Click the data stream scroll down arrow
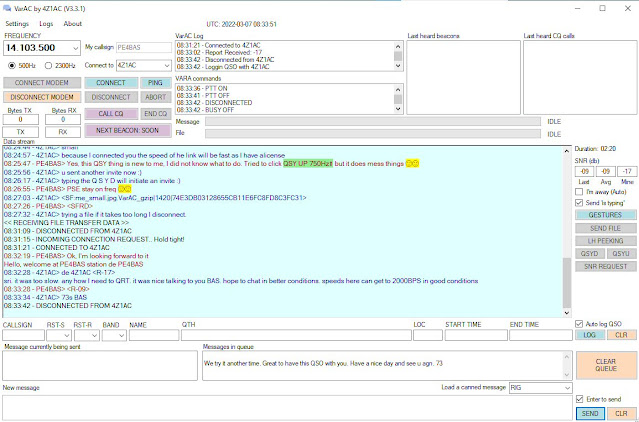 click(567, 313)
